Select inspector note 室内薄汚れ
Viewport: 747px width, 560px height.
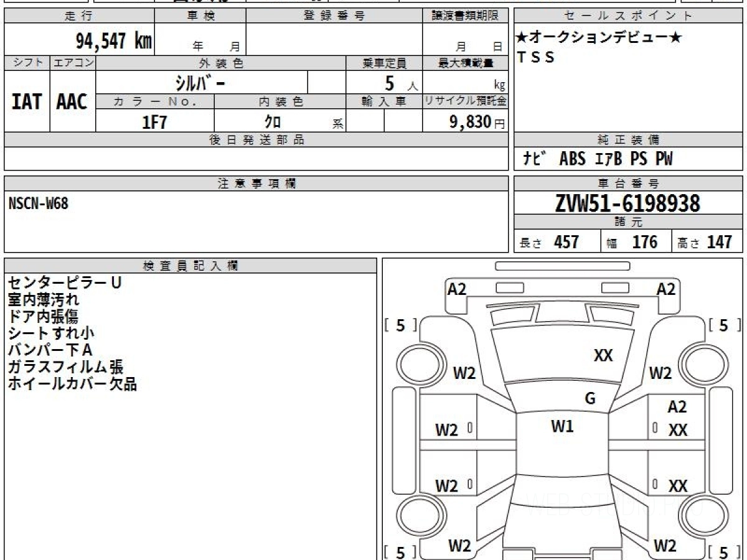[x=44, y=299]
